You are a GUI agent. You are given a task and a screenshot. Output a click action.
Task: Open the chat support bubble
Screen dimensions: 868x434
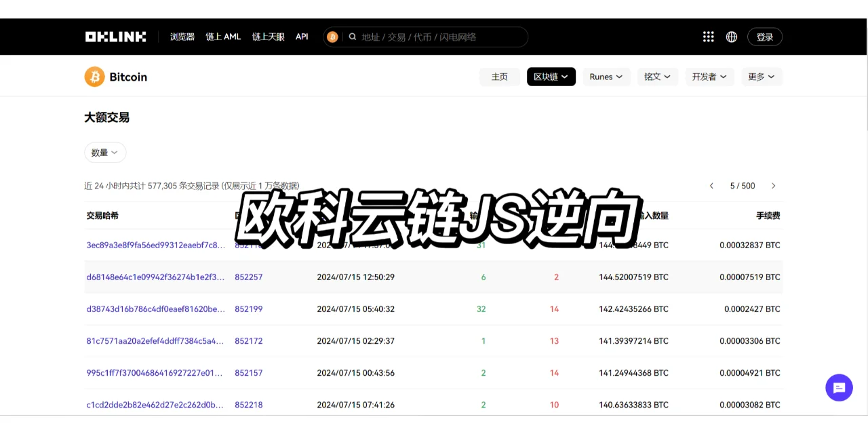839,387
